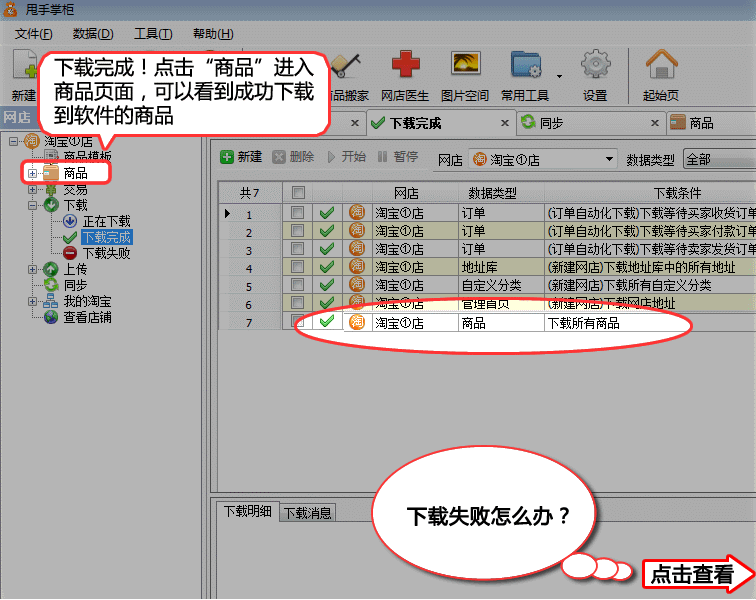Click the 查看店铺 globe icon

pyautogui.click(x=51, y=317)
